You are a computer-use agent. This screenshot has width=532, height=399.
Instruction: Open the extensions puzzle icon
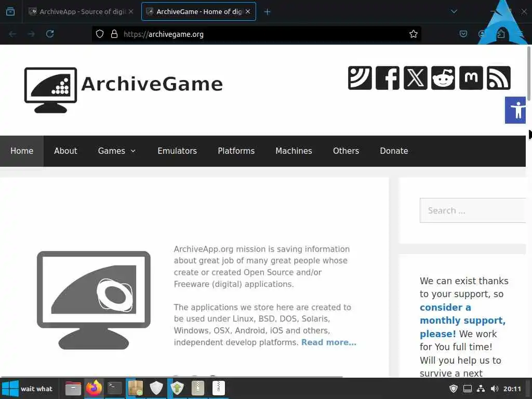pos(501,34)
